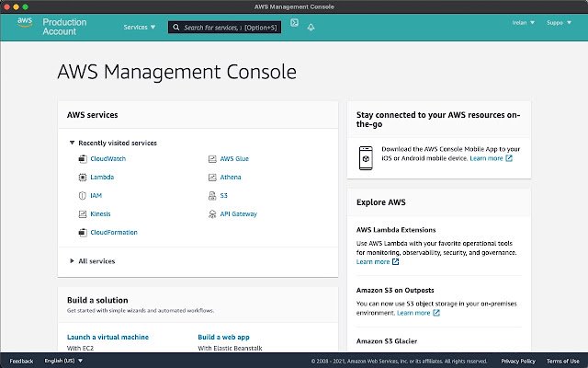Open the Kinesis link

(100, 214)
